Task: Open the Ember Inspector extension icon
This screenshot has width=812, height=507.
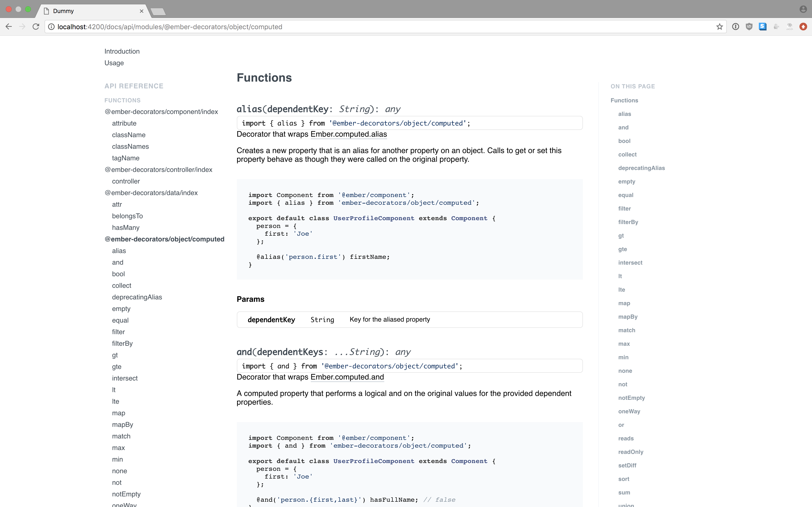Action: (x=790, y=27)
